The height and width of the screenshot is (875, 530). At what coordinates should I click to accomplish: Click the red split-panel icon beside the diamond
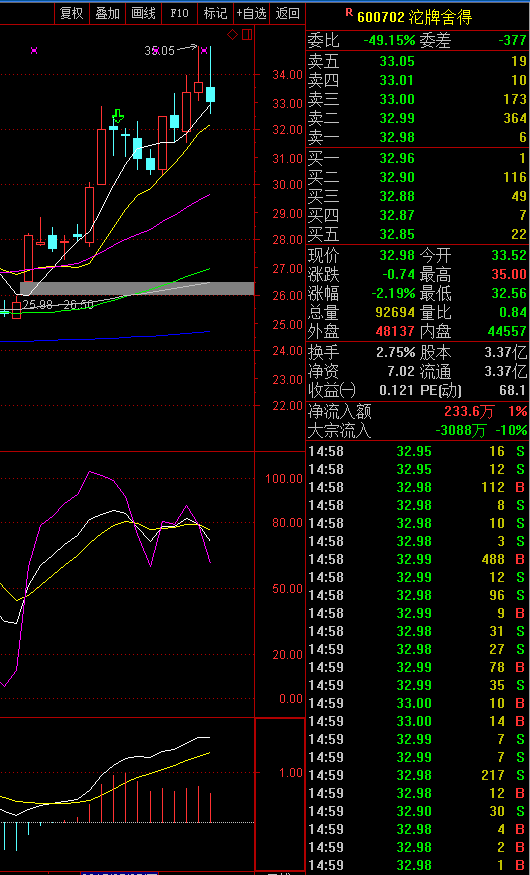point(247,35)
